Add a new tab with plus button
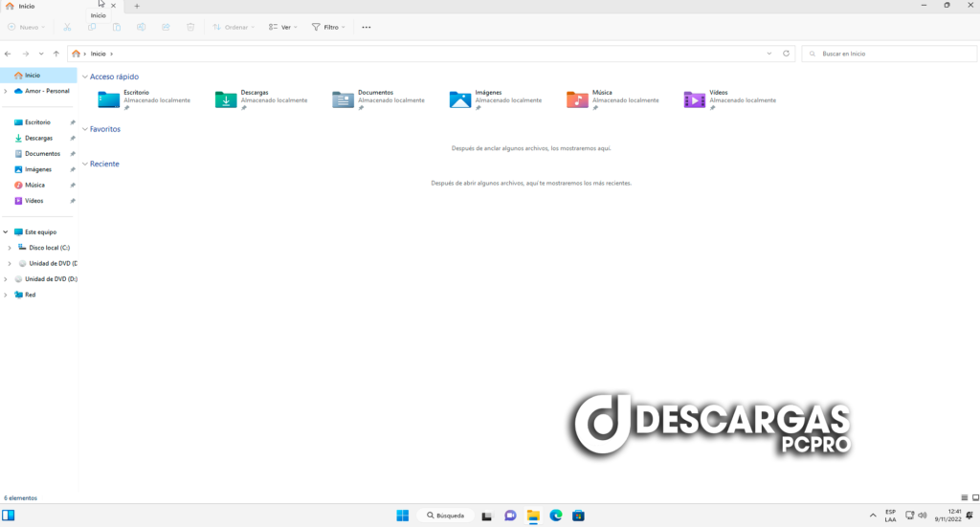Image resolution: width=980 pixels, height=527 pixels. pos(137,6)
